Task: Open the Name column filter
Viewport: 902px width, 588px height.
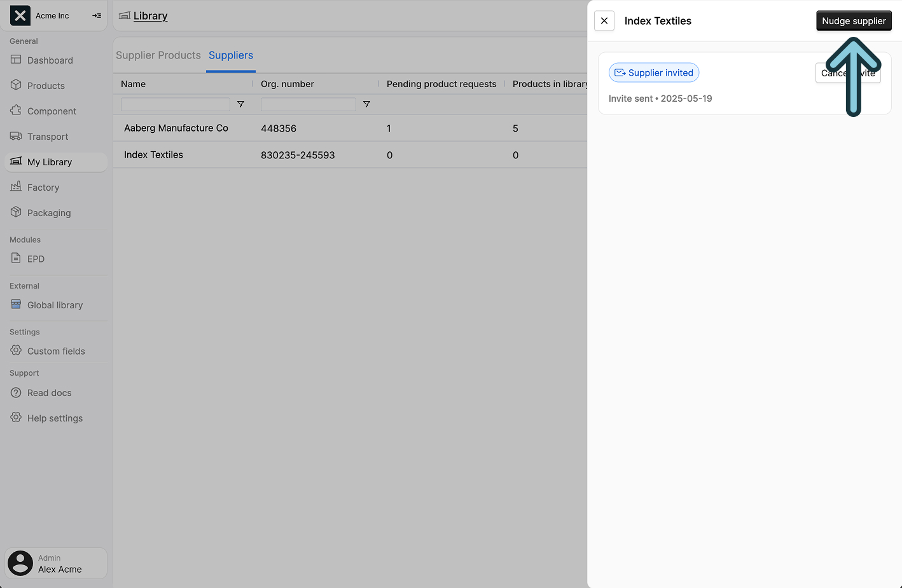Action: [x=240, y=104]
